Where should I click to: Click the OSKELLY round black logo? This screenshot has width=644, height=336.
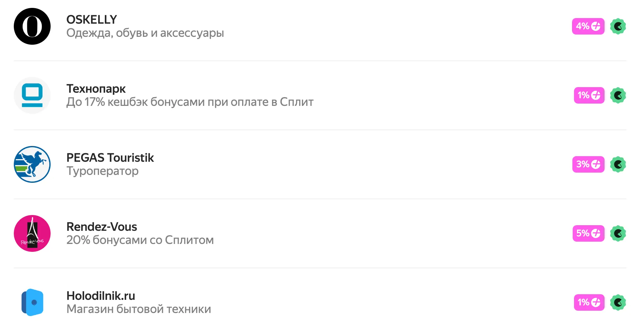[32, 26]
